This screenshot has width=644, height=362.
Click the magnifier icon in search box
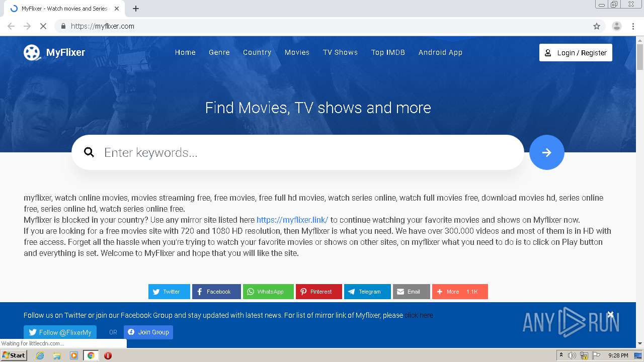coord(89,152)
